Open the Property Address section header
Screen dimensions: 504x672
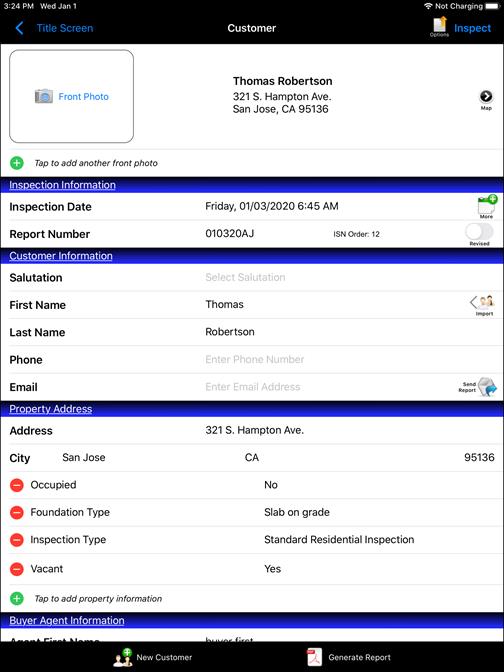click(x=51, y=409)
